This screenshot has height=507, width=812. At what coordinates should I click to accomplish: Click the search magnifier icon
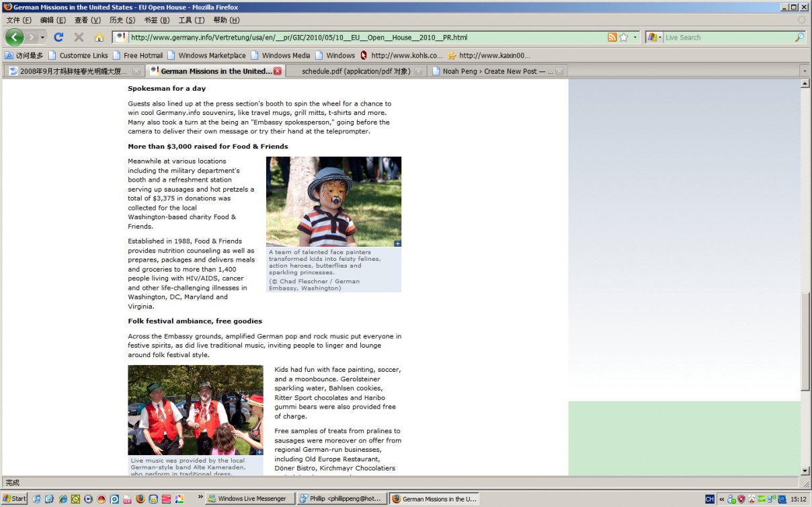799,38
